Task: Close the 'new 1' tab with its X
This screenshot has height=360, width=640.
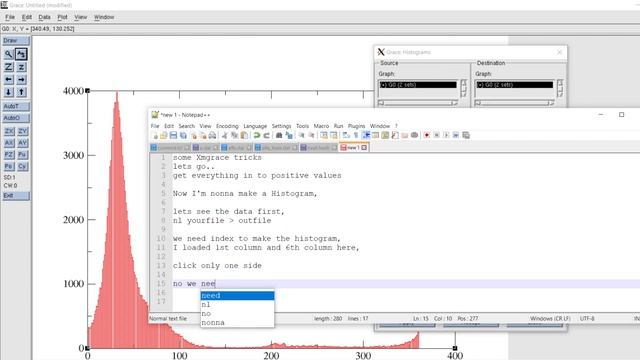Action: (364, 147)
